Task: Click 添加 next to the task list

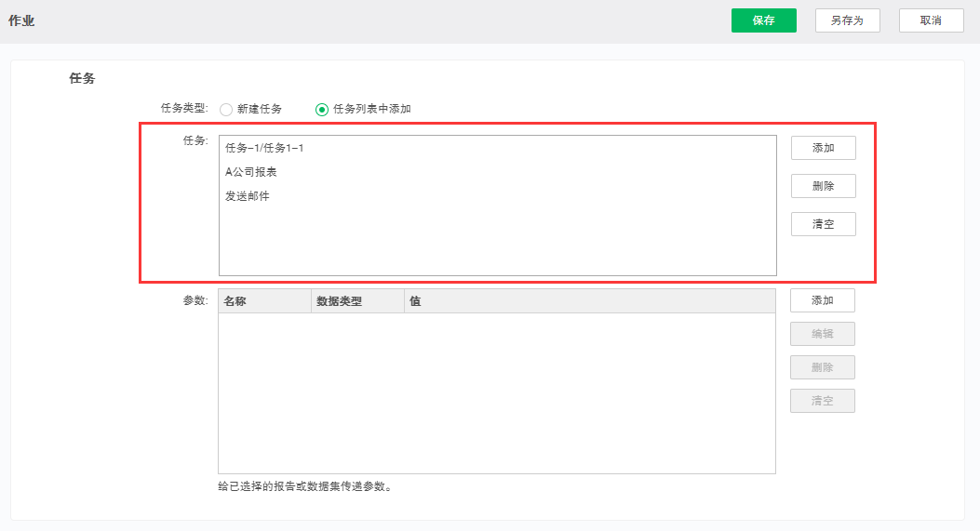Action: click(823, 148)
